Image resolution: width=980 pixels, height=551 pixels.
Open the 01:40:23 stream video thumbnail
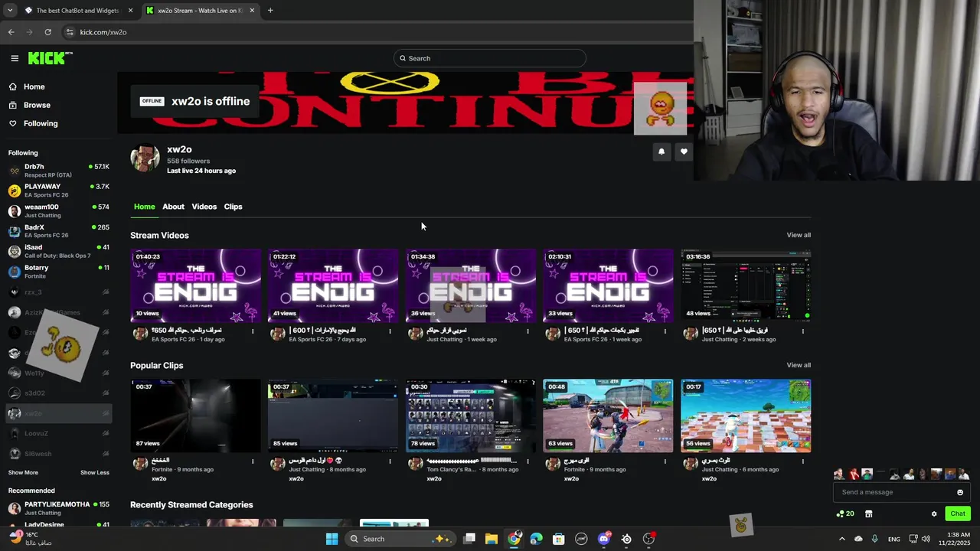195,285
